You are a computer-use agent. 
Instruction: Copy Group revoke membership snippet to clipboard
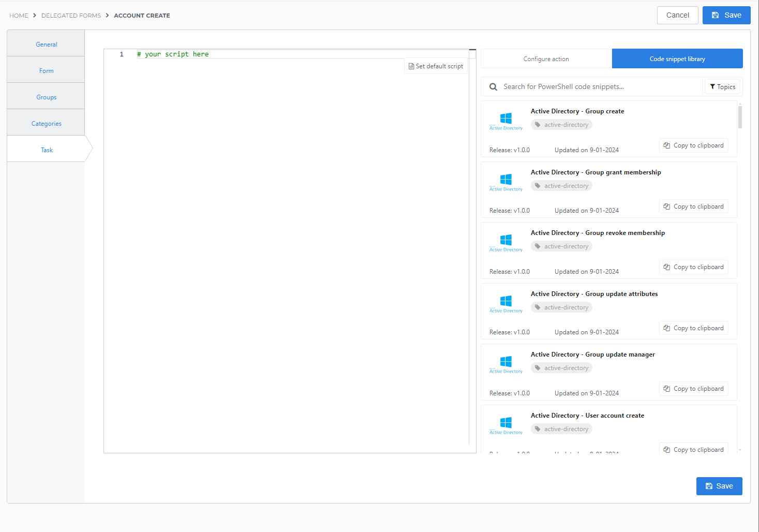coord(694,267)
